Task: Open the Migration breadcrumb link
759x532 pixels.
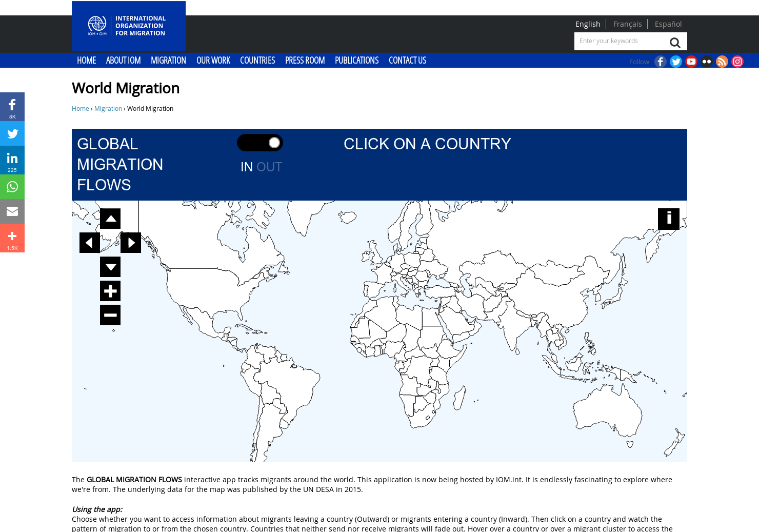Action: click(x=108, y=108)
